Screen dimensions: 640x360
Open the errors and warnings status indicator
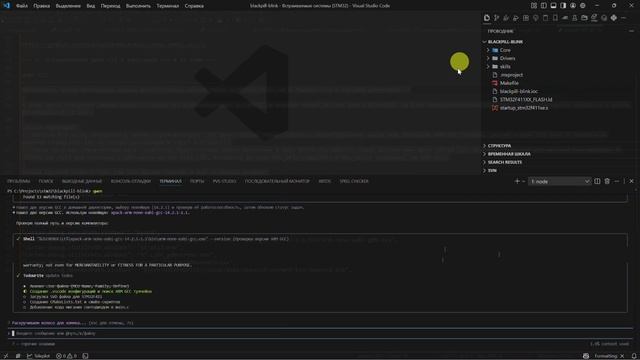[x=66, y=356]
